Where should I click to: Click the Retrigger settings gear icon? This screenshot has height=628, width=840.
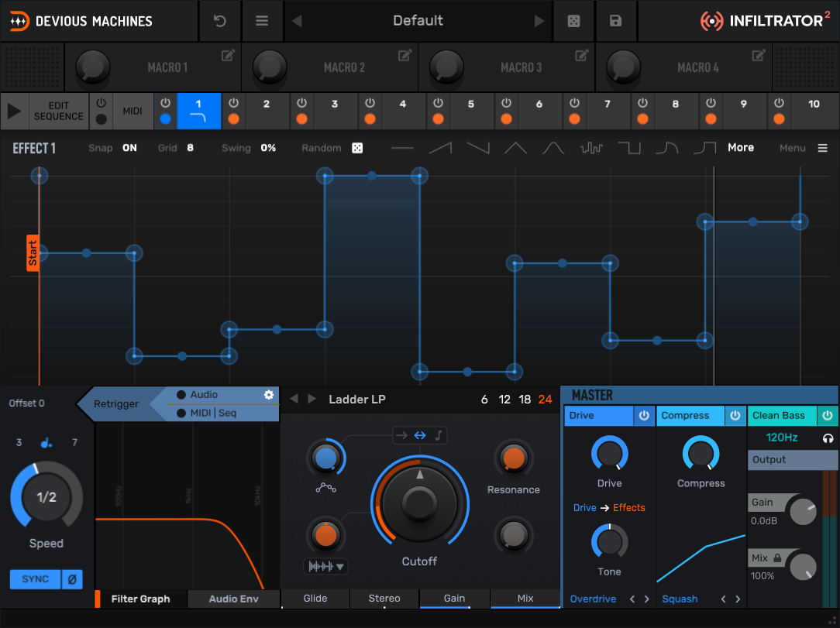point(269,395)
